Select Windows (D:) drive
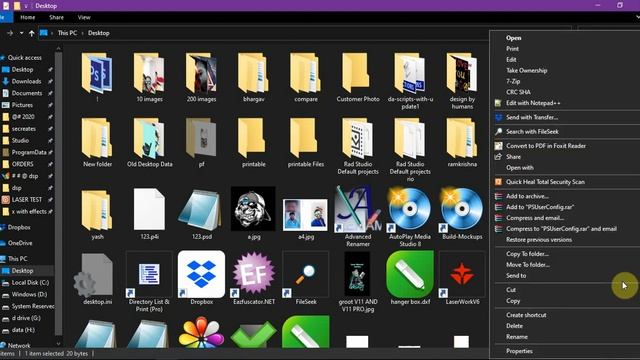The height and width of the screenshot is (360, 640). tap(29, 294)
